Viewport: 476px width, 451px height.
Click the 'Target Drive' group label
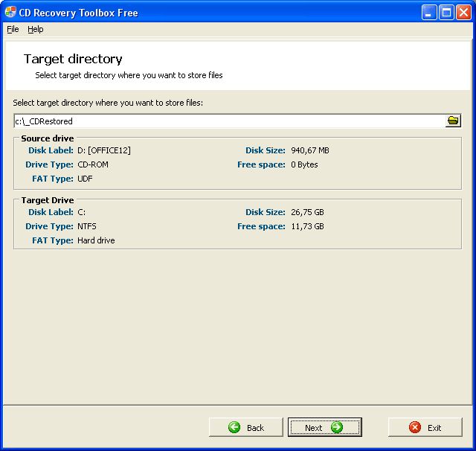tap(48, 200)
